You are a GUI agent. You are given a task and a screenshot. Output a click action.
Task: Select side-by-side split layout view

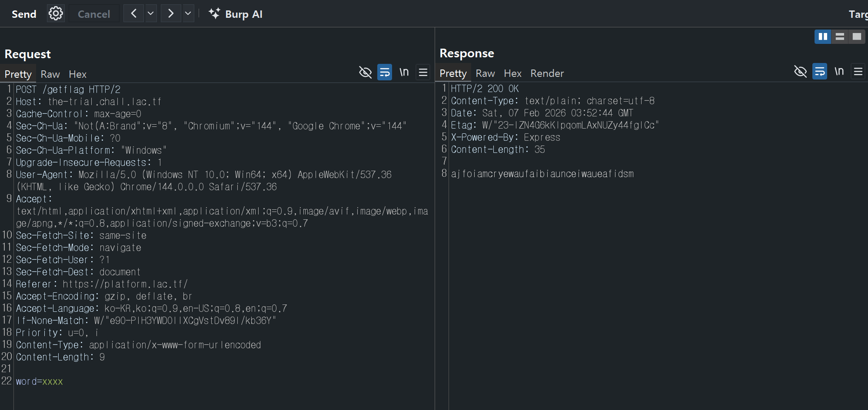click(x=822, y=36)
